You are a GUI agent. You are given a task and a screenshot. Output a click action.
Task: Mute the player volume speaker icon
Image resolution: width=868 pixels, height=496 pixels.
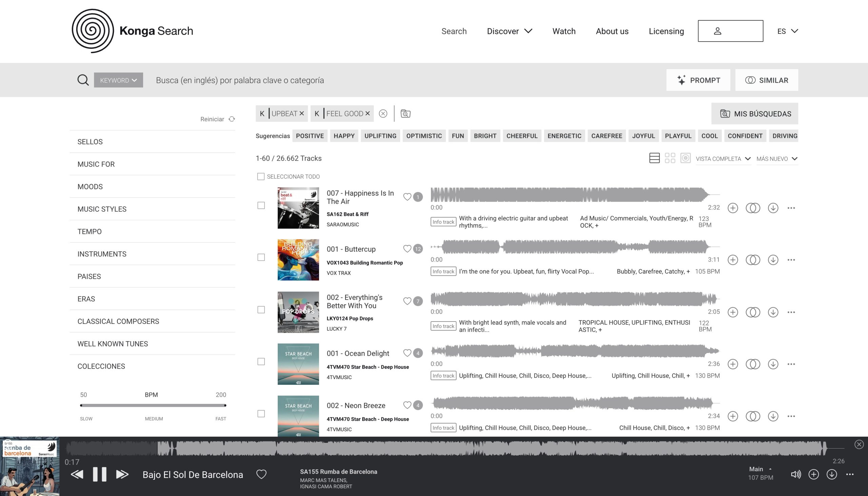coord(796,475)
